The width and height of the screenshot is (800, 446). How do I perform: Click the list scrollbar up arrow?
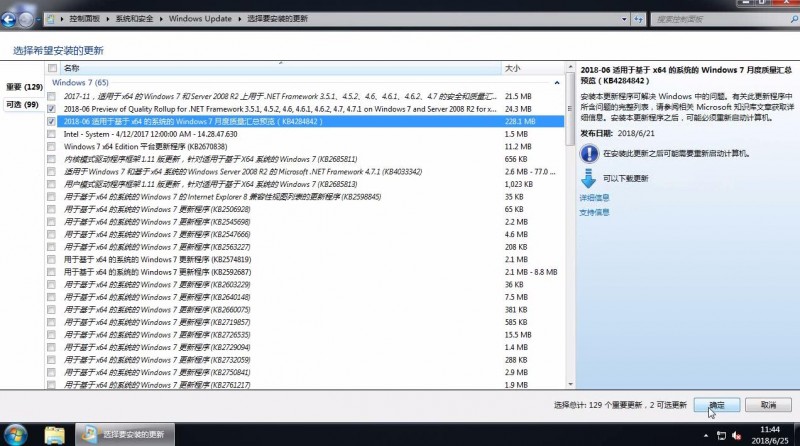click(x=570, y=68)
